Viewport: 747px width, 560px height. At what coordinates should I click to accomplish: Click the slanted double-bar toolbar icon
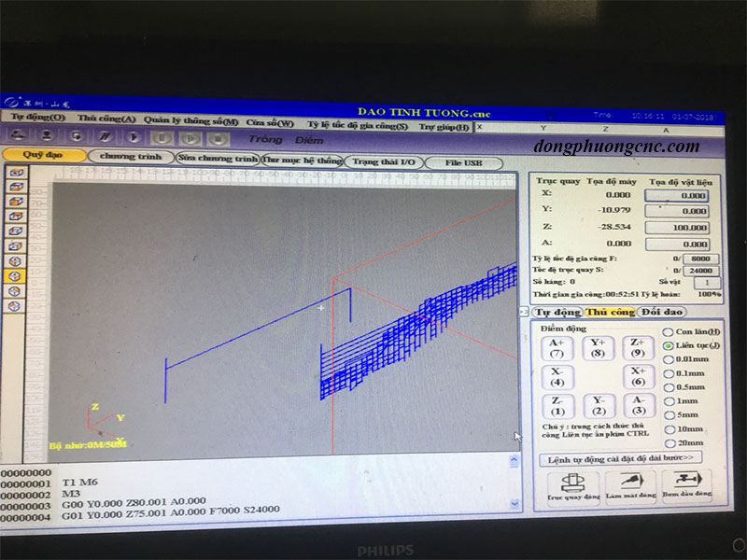(x=105, y=136)
